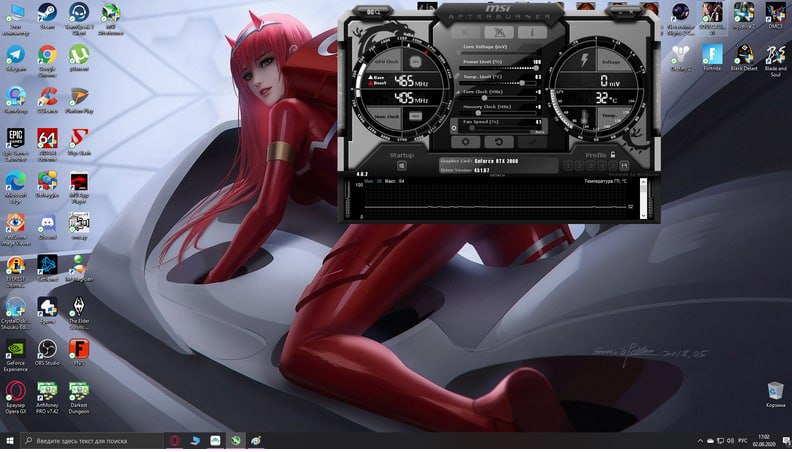Open Black Desert desktop shortcut
The image size is (792, 452).
744,58
